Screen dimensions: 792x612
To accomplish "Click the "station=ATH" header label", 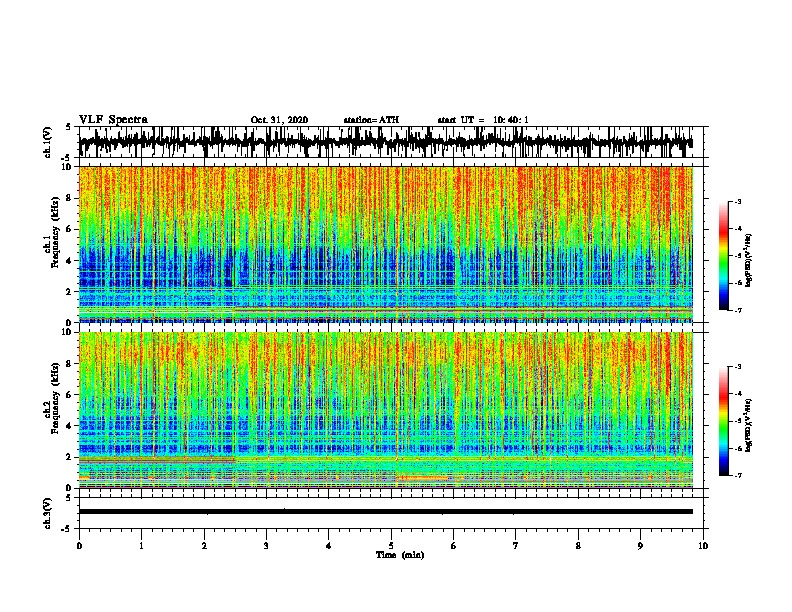I will click(x=371, y=120).
